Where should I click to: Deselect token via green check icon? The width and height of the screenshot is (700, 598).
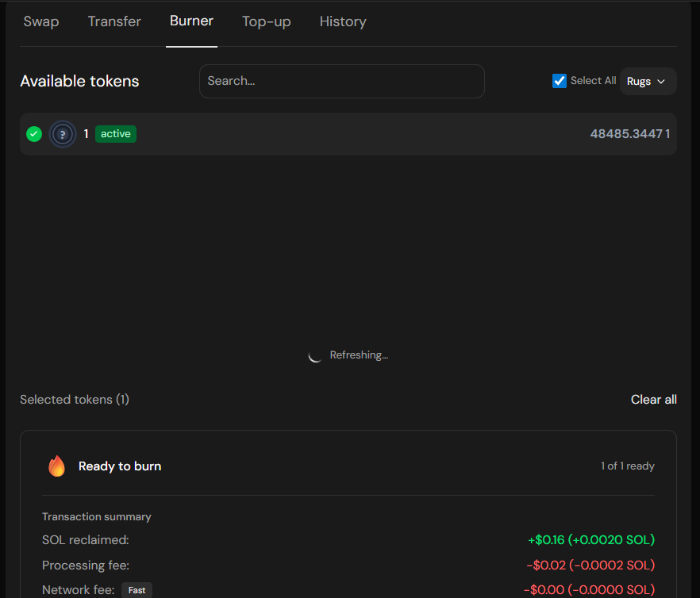tap(34, 134)
